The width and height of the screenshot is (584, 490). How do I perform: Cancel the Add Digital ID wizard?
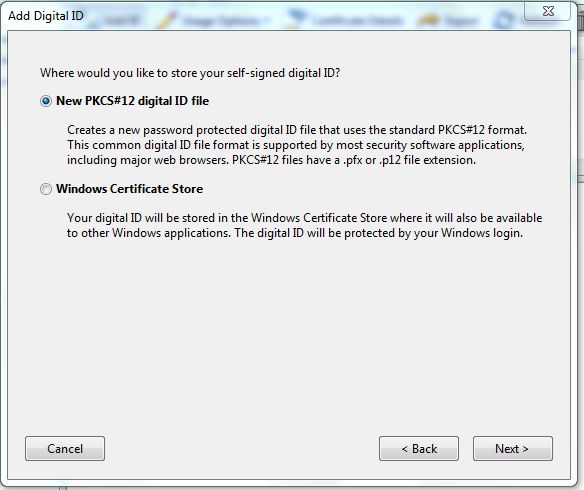click(x=65, y=449)
